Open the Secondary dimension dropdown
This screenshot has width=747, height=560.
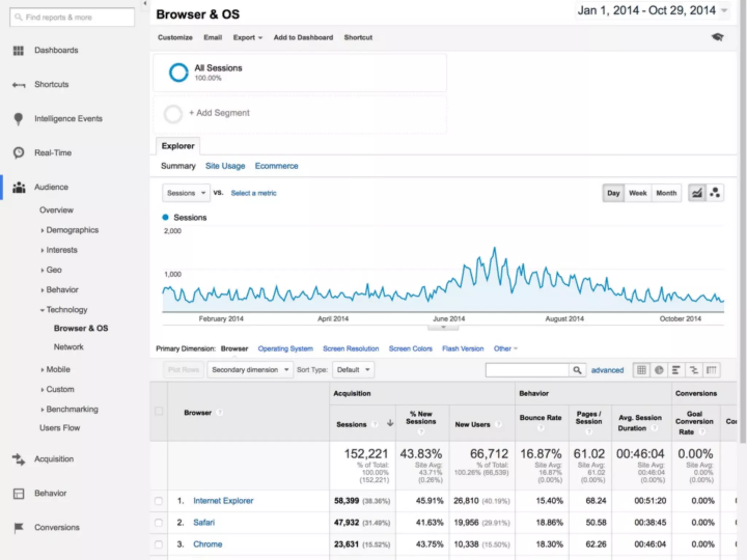[x=250, y=370]
